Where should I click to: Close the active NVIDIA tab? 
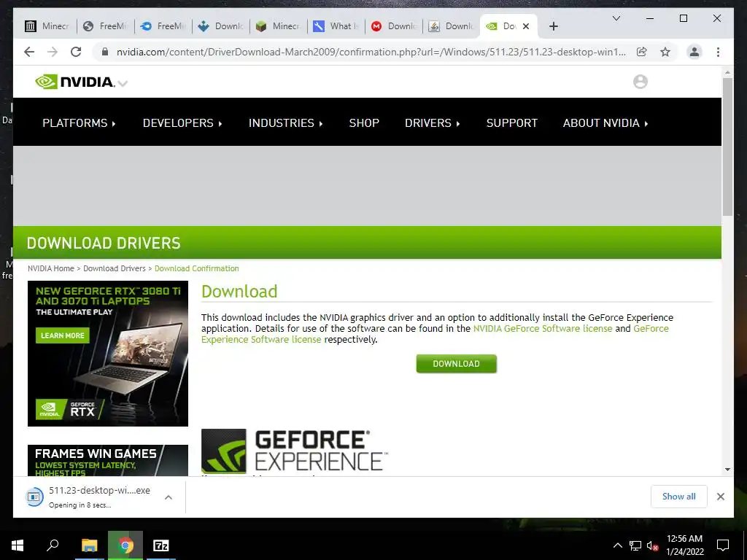coord(526,26)
